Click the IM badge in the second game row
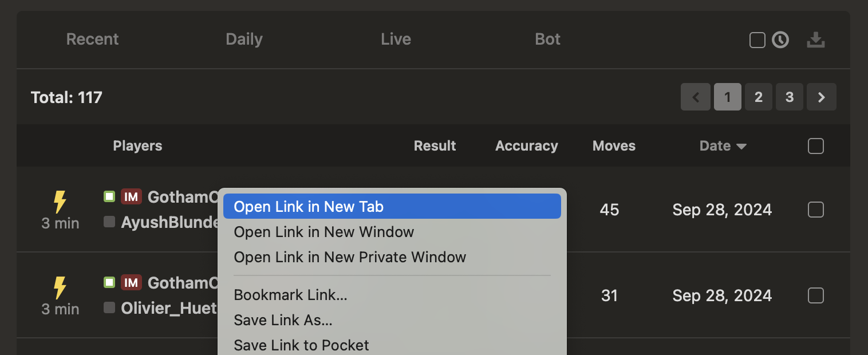 (x=131, y=282)
